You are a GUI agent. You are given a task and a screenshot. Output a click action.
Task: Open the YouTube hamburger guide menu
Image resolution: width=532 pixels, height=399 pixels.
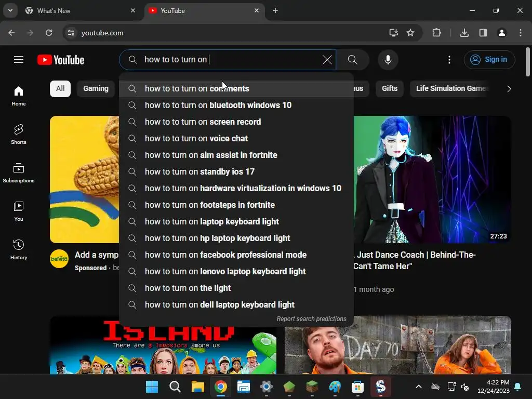click(19, 60)
